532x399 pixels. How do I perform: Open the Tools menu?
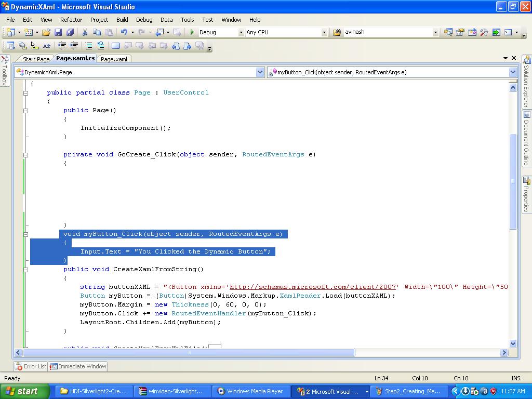tap(187, 20)
